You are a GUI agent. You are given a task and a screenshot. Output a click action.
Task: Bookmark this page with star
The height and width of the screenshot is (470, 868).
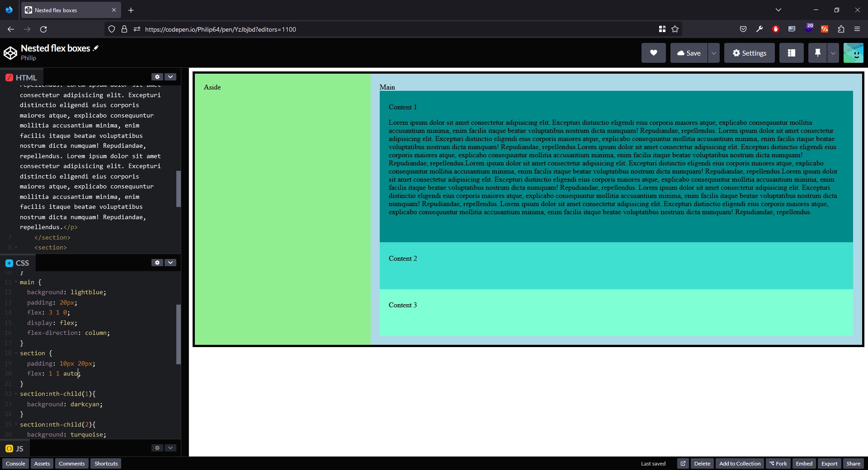[x=675, y=29]
